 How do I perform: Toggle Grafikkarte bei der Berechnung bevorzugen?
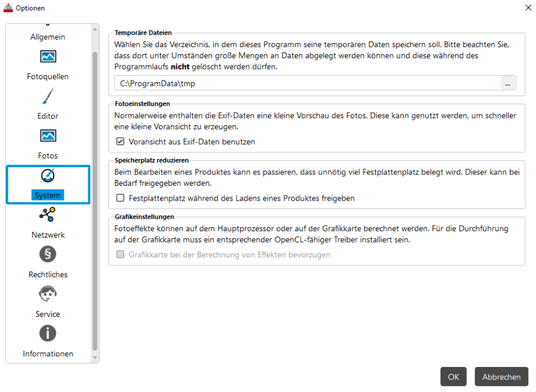point(120,254)
